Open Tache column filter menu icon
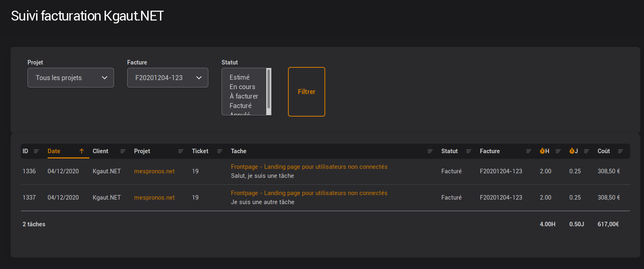The height and width of the screenshot is (269, 644). click(x=430, y=151)
